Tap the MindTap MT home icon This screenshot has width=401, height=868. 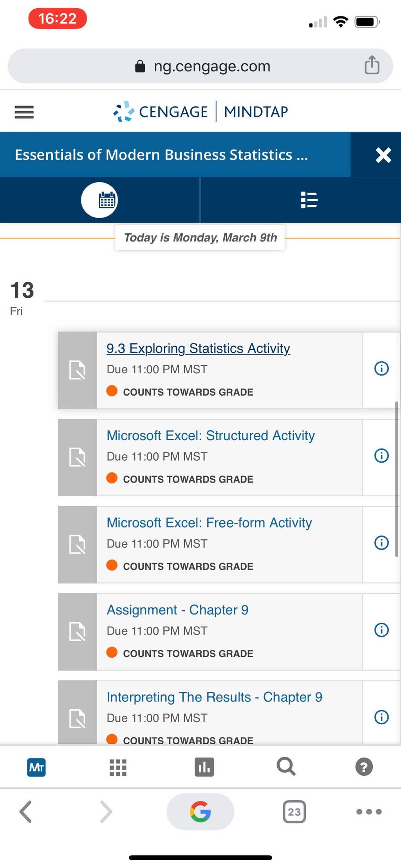pyautogui.click(x=36, y=767)
